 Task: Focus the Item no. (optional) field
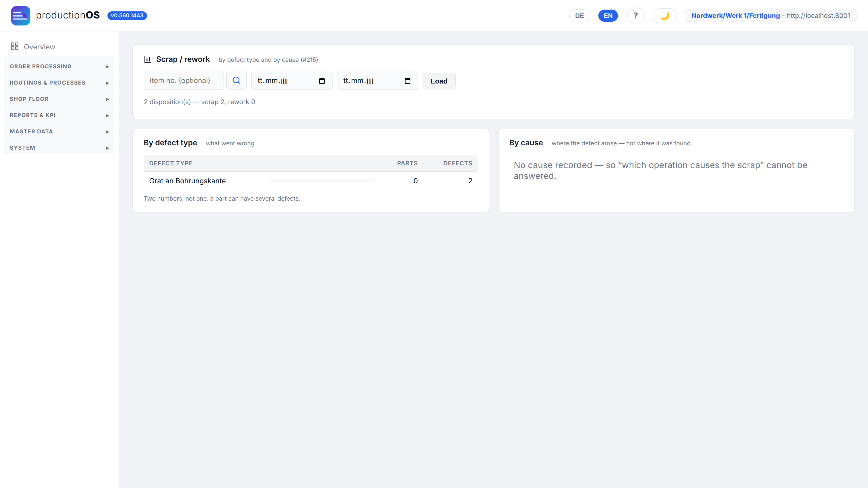[x=184, y=81]
